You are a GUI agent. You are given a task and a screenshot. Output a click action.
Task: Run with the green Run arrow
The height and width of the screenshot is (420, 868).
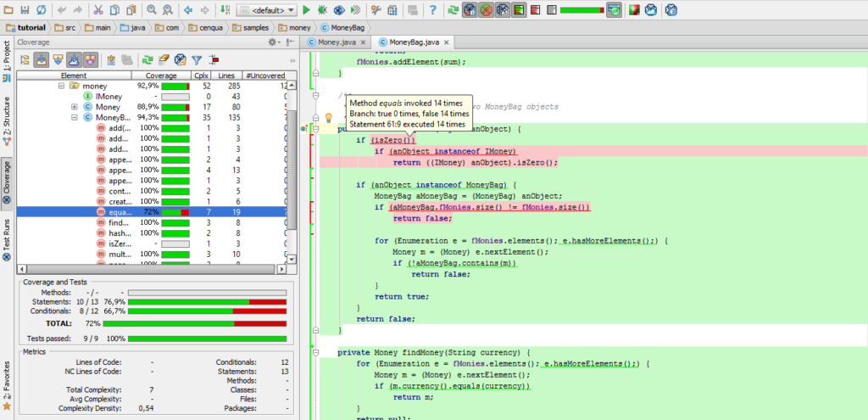coord(307,9)
